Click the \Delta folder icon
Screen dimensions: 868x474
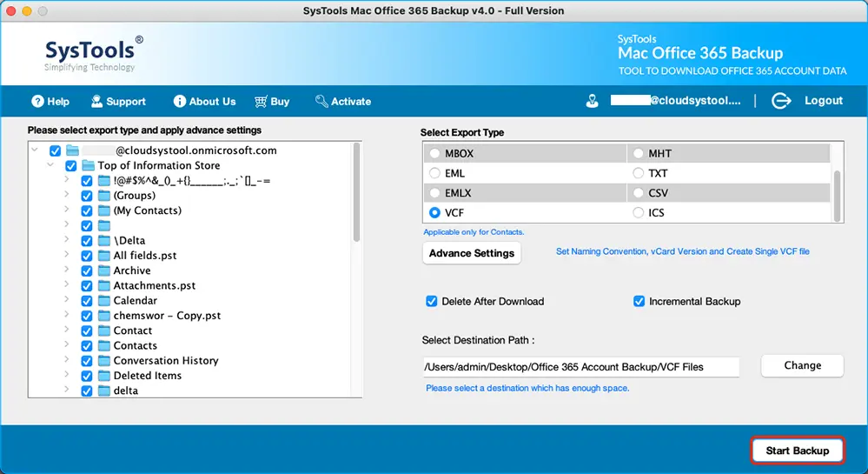(104, 241)
